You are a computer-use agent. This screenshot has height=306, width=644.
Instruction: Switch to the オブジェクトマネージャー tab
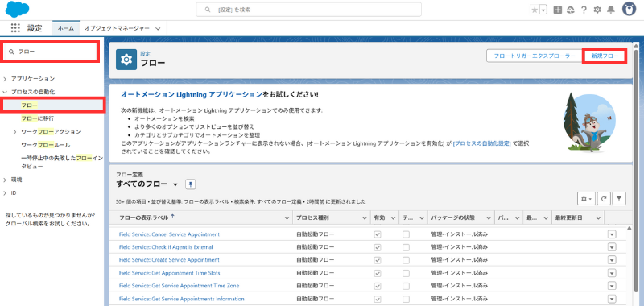[x=117, y=28]
